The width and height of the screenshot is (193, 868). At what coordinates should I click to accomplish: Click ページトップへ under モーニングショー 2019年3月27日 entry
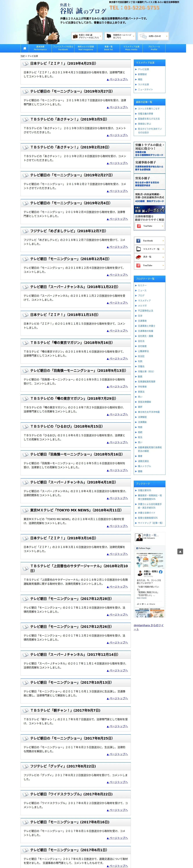click(117, 107)
